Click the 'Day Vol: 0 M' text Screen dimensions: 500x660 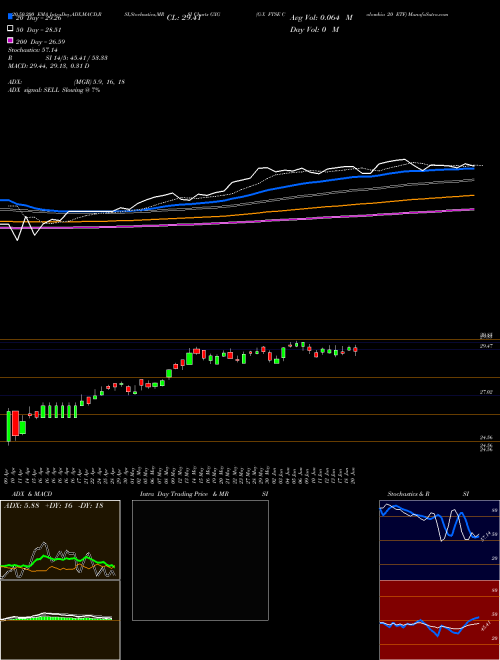[x=314, y=29]
